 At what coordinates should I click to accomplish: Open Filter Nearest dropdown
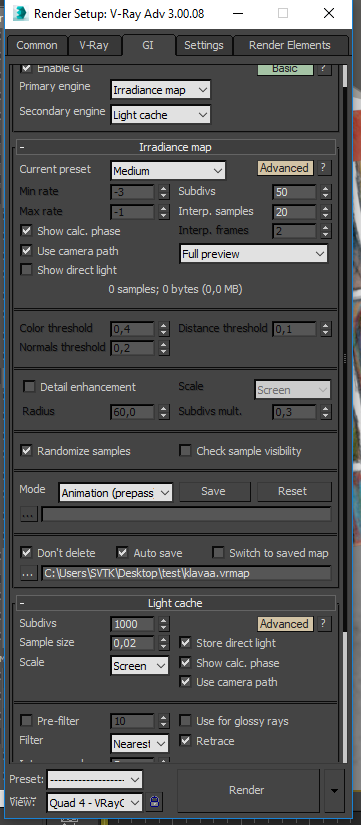(140, 744)
